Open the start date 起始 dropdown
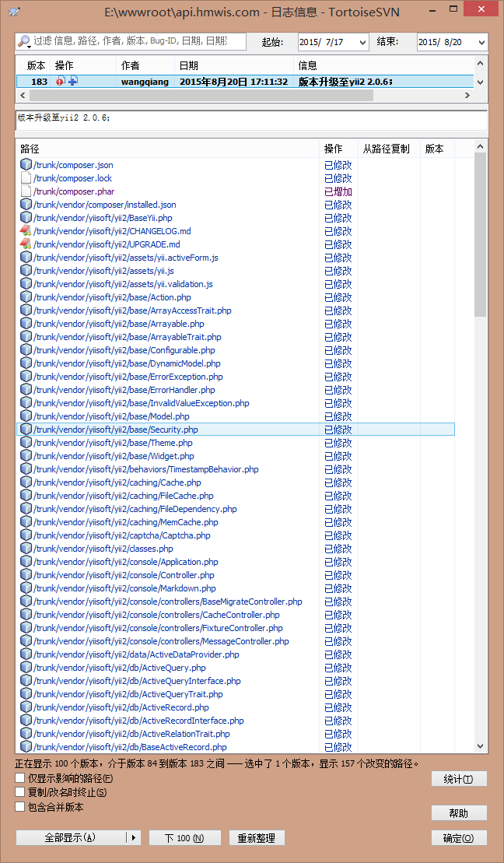504x863 pixels. (362, 42)
